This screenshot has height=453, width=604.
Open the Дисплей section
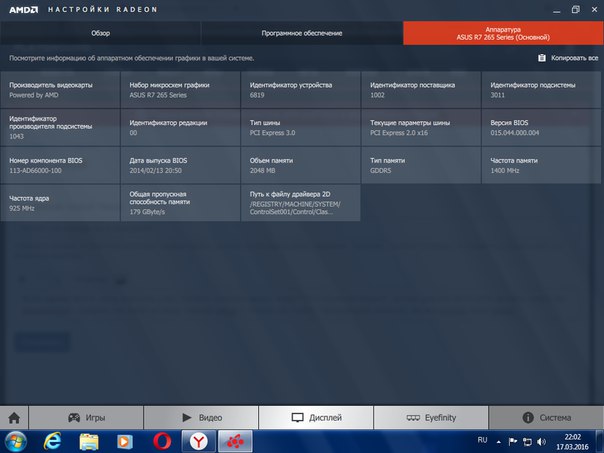pyautogui.click(x=316, y=418)
